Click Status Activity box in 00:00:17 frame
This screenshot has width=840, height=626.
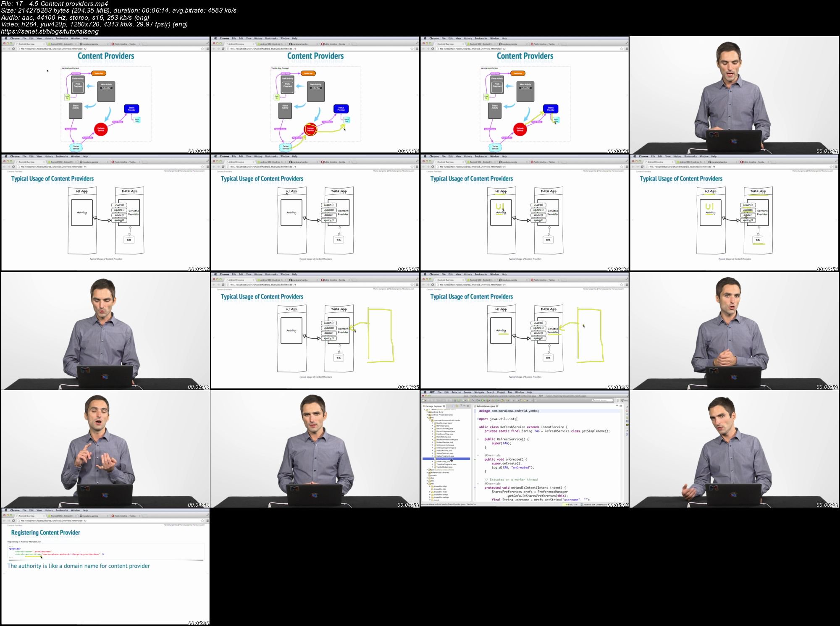tap(76, 111)
